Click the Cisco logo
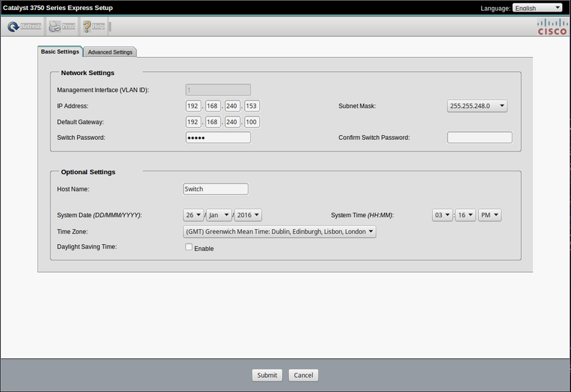Image resolution: width=571 pixels, height=392 pixels. pos(552,27)
